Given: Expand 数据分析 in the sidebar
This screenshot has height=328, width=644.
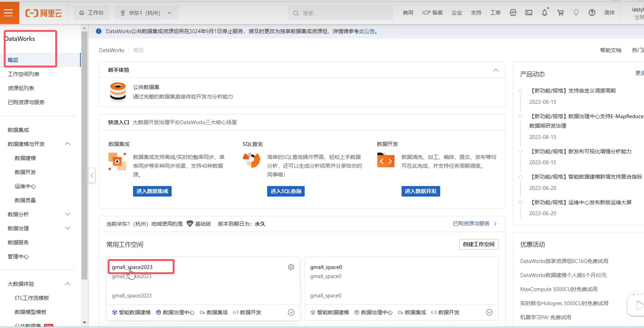Looking at the screenshot, I should pyautogui.click(x=67, y=214).
